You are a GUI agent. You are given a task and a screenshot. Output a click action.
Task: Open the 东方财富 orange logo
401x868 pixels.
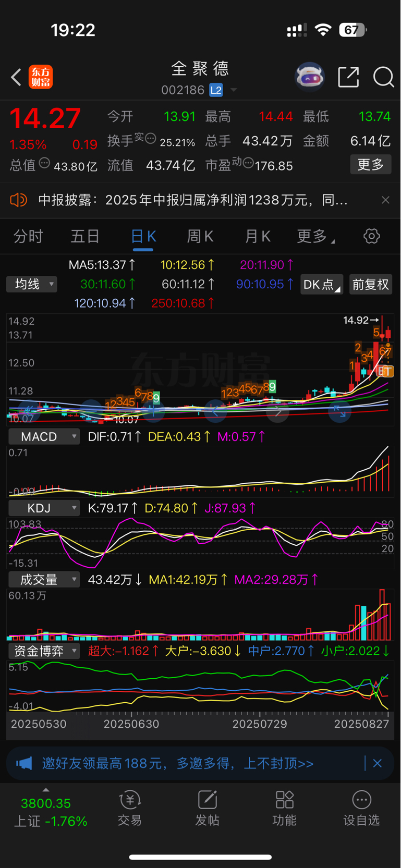pos(41,77)
